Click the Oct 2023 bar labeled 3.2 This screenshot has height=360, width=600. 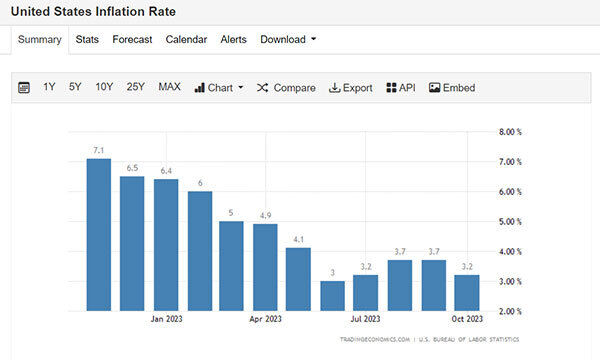coord(467,293)
